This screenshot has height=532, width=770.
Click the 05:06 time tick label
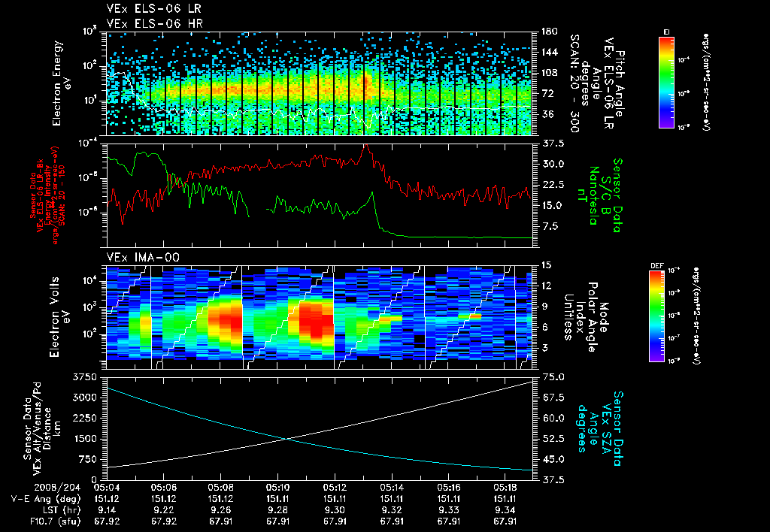click(164, 488)
